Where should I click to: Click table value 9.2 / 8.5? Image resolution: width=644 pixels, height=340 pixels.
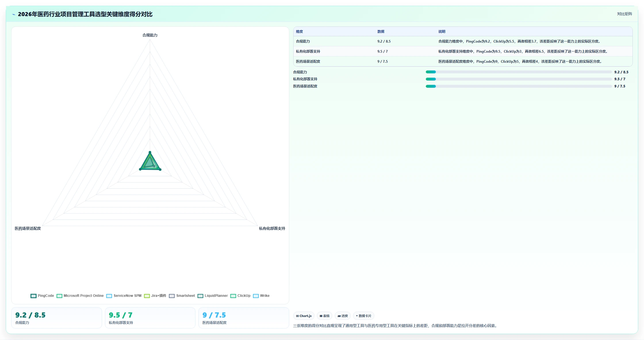384,41
